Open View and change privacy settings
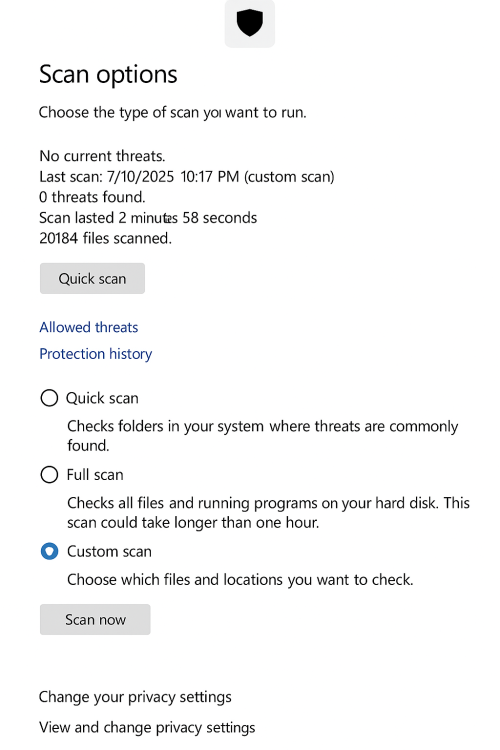 147,728
